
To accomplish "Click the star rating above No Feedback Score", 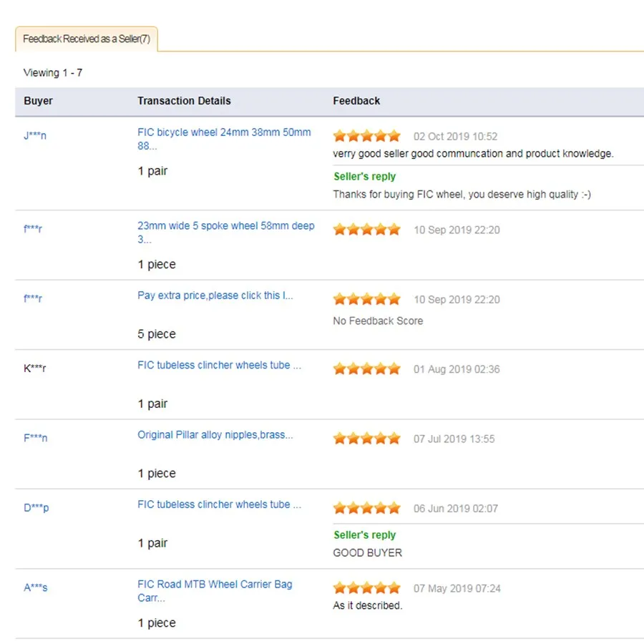I will click(367, 299).
